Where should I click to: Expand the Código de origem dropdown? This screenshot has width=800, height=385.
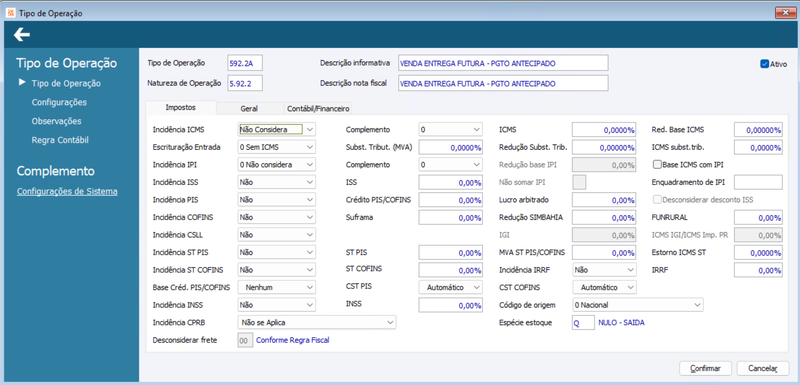[x=638, y=305]
